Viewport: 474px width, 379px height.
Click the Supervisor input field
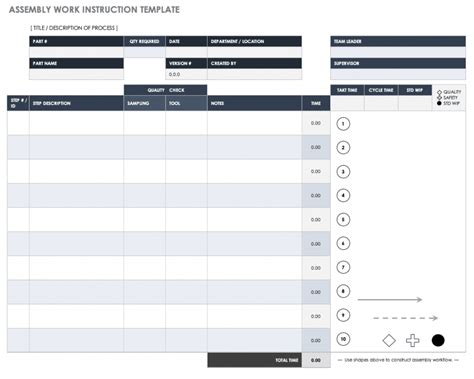(398, 74)
